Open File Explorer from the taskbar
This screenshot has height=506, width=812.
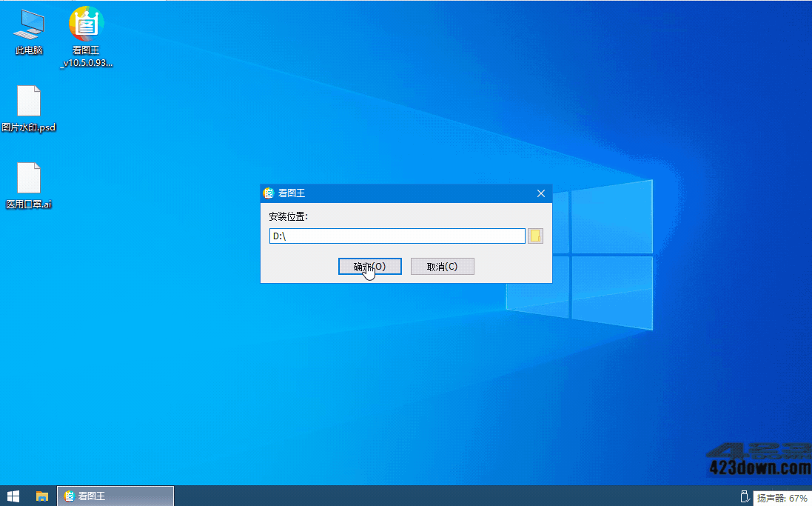(x=42, y=496)
